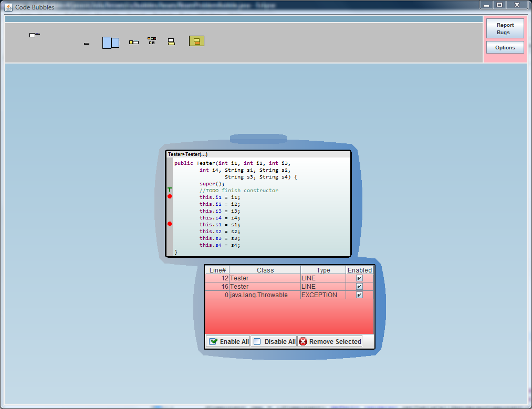This screenshot has width=532, height=409.
Task: Select the java.lang.Throwable class cell
Action: (265, 295)
